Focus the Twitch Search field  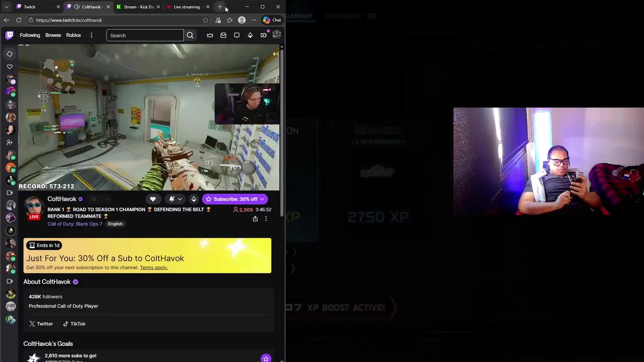(145, 35)
